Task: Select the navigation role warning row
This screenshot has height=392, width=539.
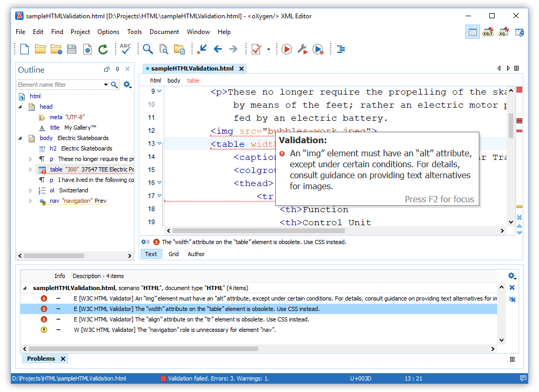Action: [x=259, y=330]
